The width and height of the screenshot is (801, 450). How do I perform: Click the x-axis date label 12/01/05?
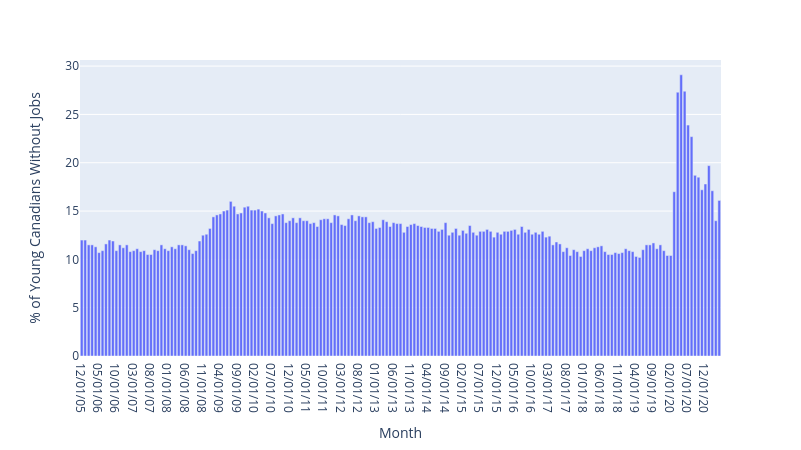(x=80, y=388)
